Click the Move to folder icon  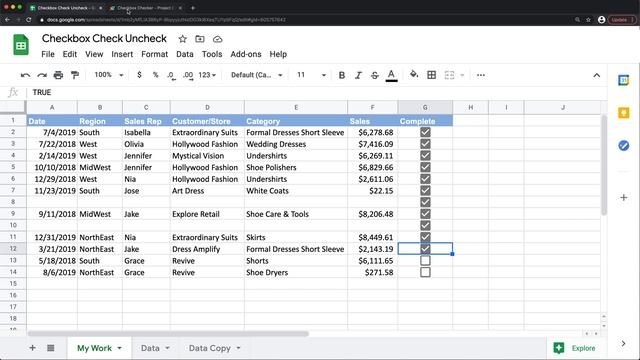tap(200, 39)
